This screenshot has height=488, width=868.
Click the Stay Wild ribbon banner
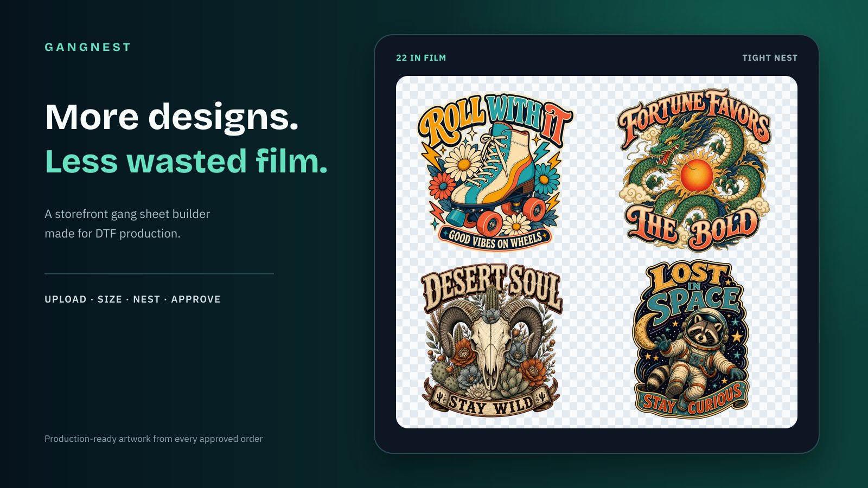[491, 402]
